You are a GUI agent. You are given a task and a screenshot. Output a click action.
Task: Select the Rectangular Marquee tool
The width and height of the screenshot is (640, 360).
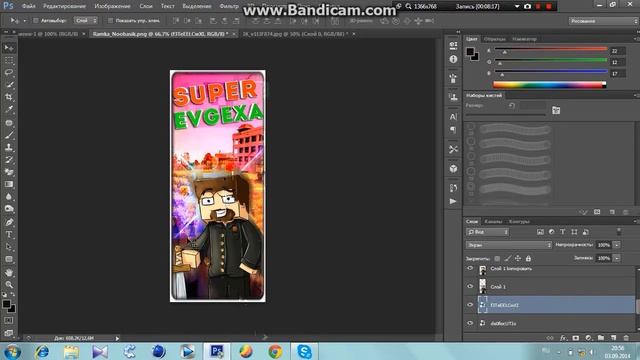point(9,60)
